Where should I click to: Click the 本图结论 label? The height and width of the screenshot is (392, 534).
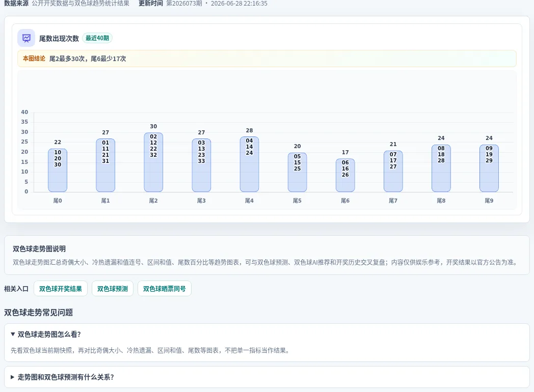[x=34, y=59]
